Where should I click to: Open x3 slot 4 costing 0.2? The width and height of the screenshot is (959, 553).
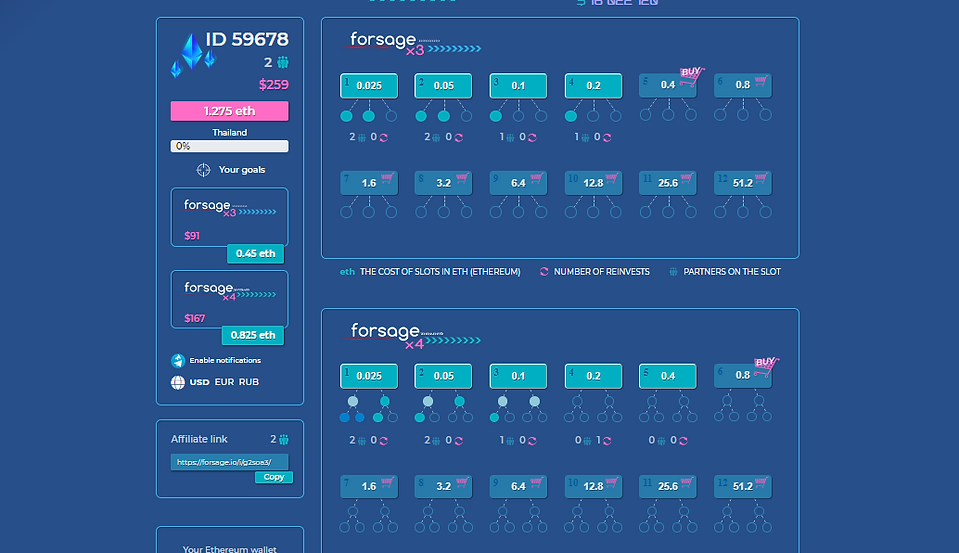click(593, 86)
